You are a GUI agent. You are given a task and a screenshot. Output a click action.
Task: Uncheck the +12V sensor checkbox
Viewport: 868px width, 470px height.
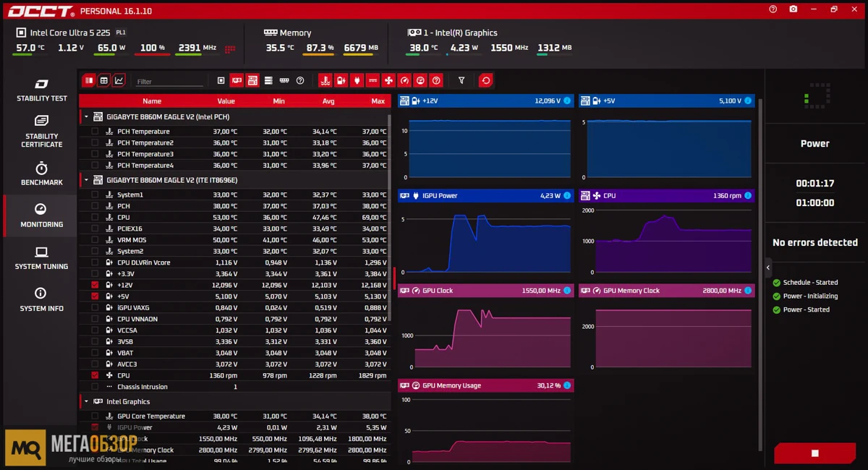tap(95, 285)
